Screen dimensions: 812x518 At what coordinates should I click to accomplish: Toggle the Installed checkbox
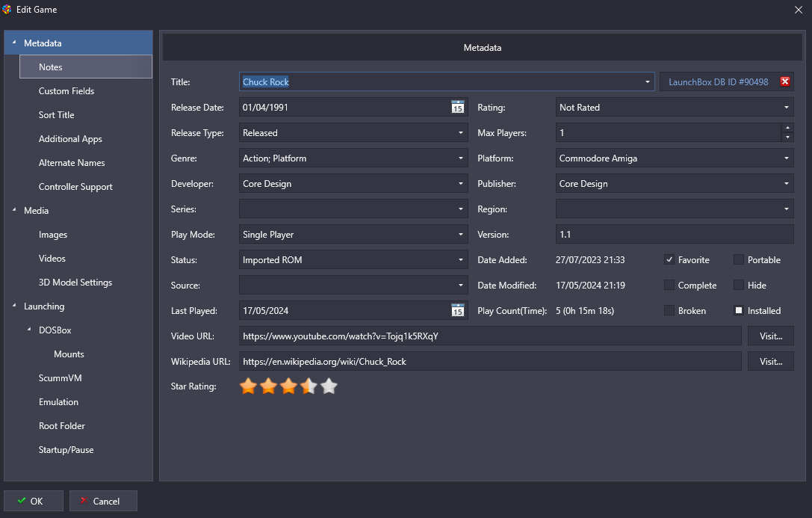[739, 310]
